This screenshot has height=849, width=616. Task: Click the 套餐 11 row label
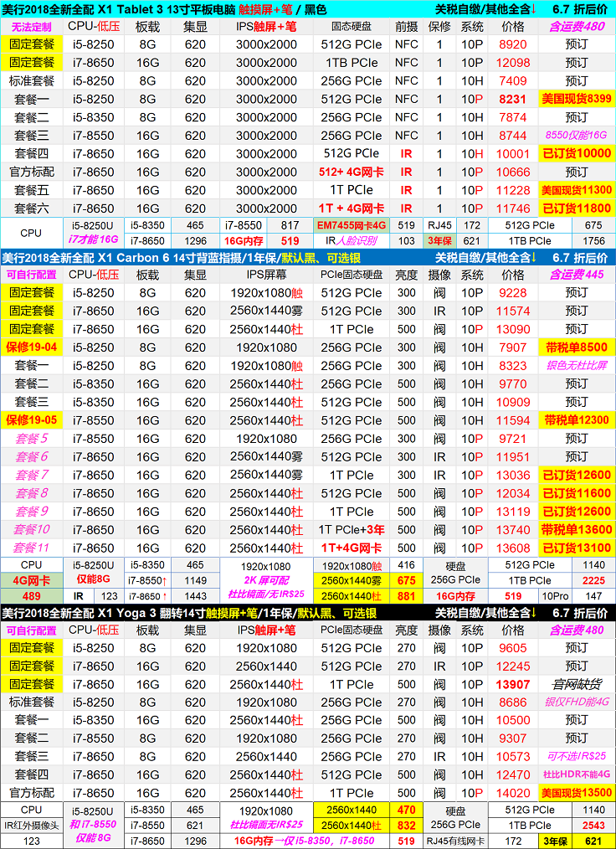(x=32, y=548)
